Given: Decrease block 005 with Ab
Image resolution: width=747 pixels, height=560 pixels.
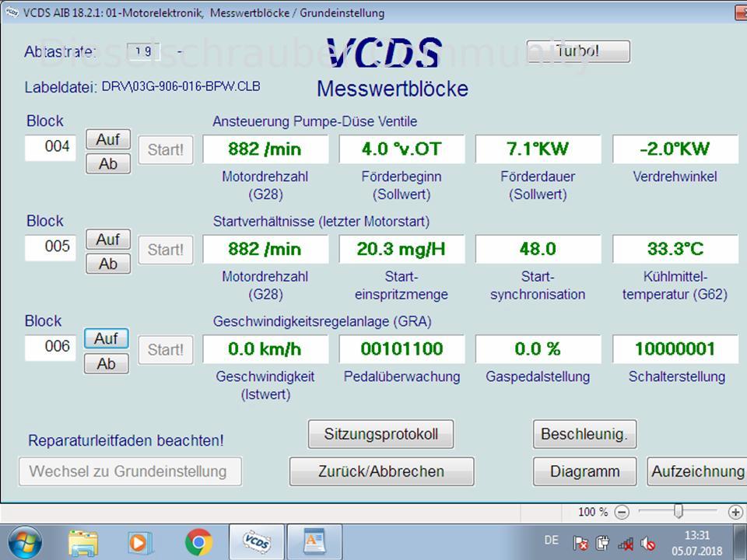Looking at the screenshot, I should point(108,264).
